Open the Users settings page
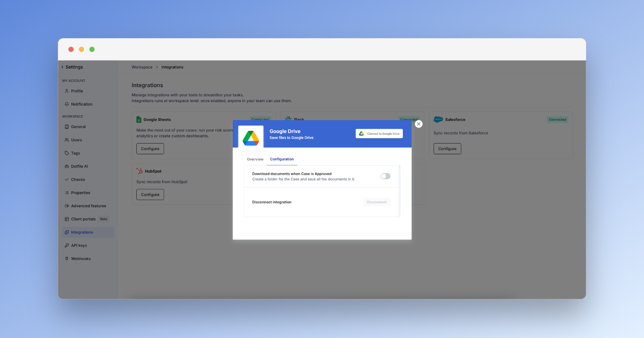 [x=88, y=140]
